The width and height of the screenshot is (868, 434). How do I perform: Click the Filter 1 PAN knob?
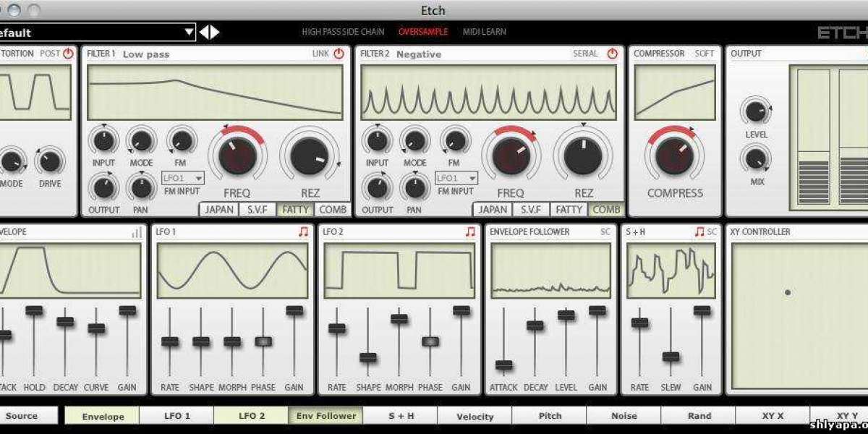[141, 187]
